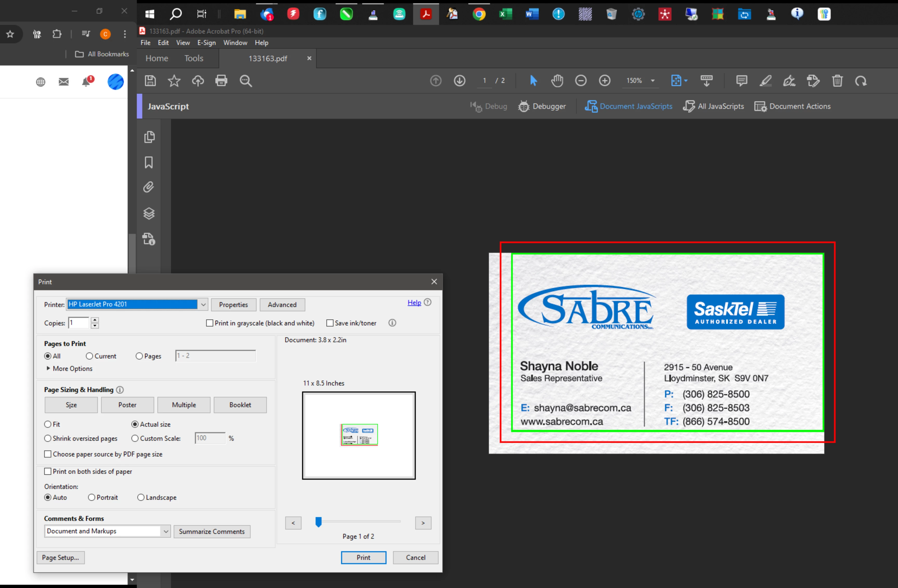The height and width of the screenshot is (588, 898).
Task: Select the Hand pan tool
Action: point(557,81)
